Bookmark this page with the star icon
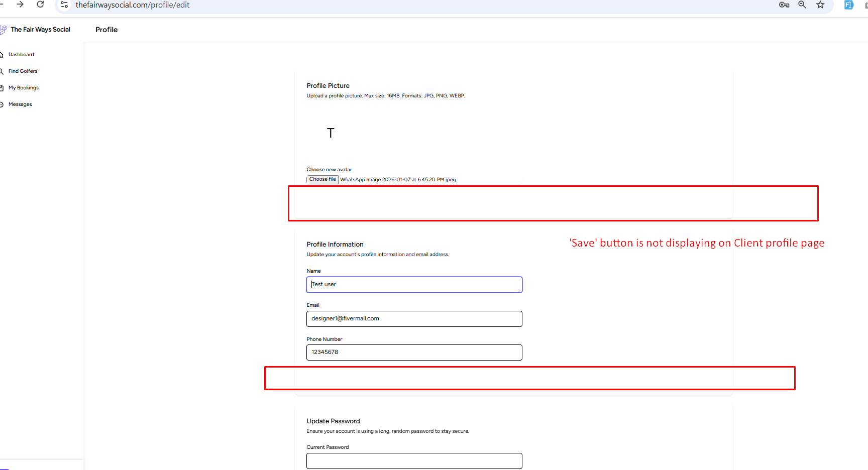868x470 pixels. click(x=820, y=5)
